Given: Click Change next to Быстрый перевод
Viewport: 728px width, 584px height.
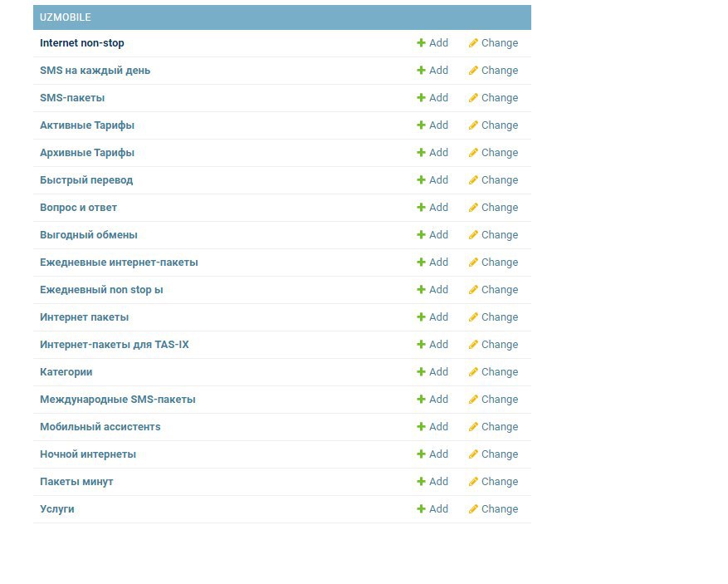Looking at the screenshot, I should click(x=493, y=179).
